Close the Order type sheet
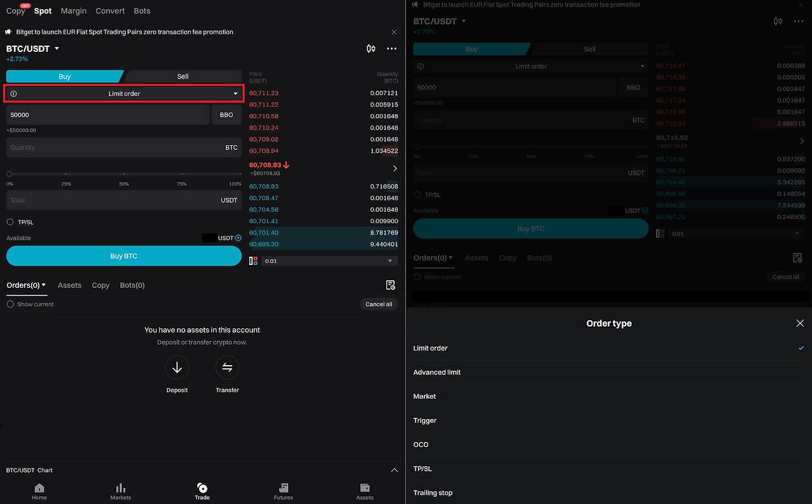Screen dimensions: 812x504 [x=800, y=323]
